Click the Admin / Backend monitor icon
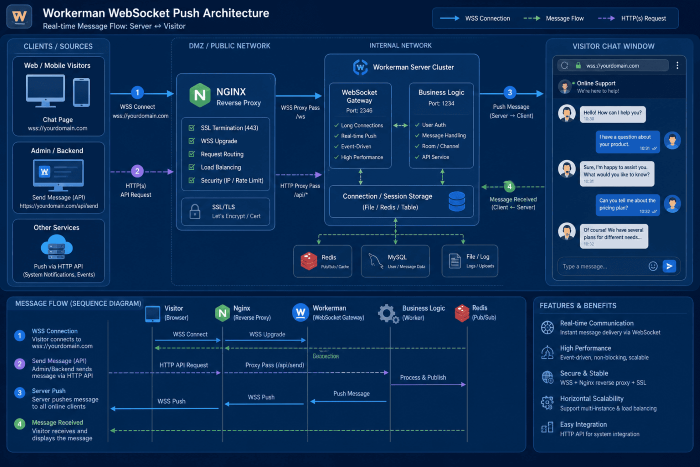 [x=58, y=175]
